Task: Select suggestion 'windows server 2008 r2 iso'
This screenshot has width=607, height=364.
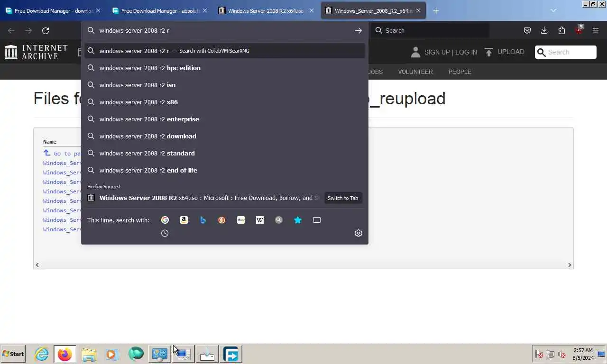Action: [225, 85]
